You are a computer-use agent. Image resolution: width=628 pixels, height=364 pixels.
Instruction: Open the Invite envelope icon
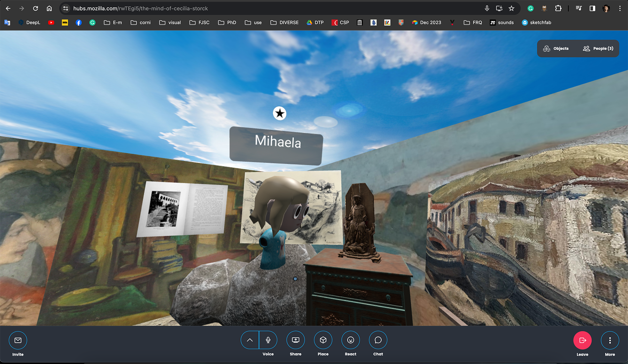point(18,340)
